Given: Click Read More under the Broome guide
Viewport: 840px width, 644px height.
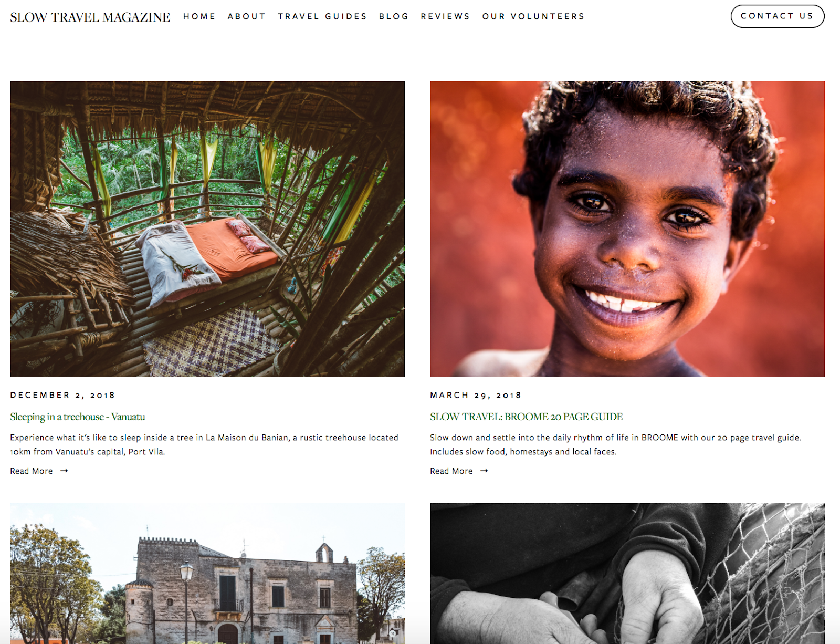Looking at the screenshot, I should tap(451, 471).
